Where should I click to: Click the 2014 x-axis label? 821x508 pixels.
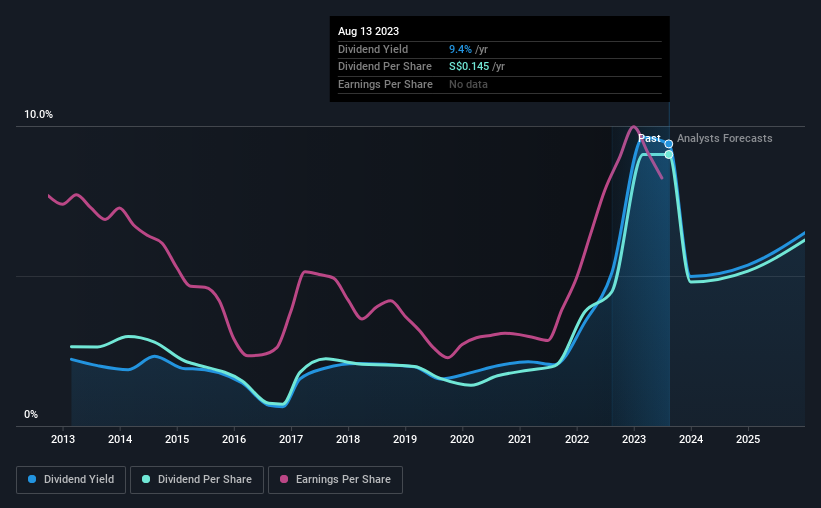click(120, 439)
